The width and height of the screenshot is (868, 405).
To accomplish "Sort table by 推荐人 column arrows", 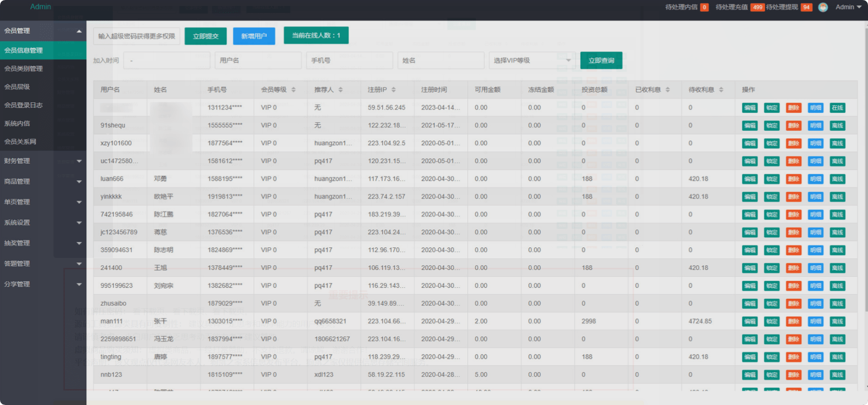I will point(341,90).
